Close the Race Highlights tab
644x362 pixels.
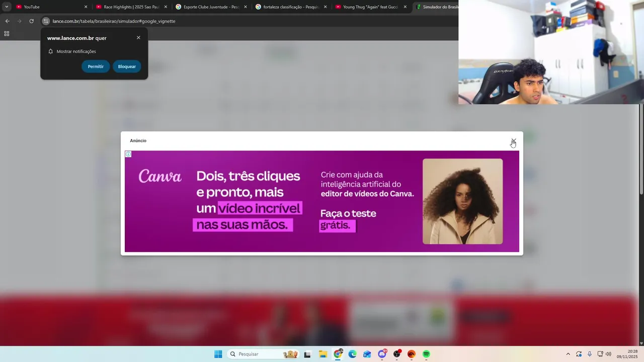click(166, 7)
